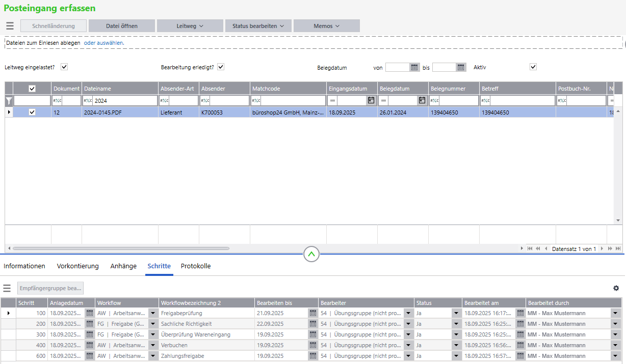Open settings gear in Schritte panel
Viewport: 626px width, 364px height.
tap(616, 288)
